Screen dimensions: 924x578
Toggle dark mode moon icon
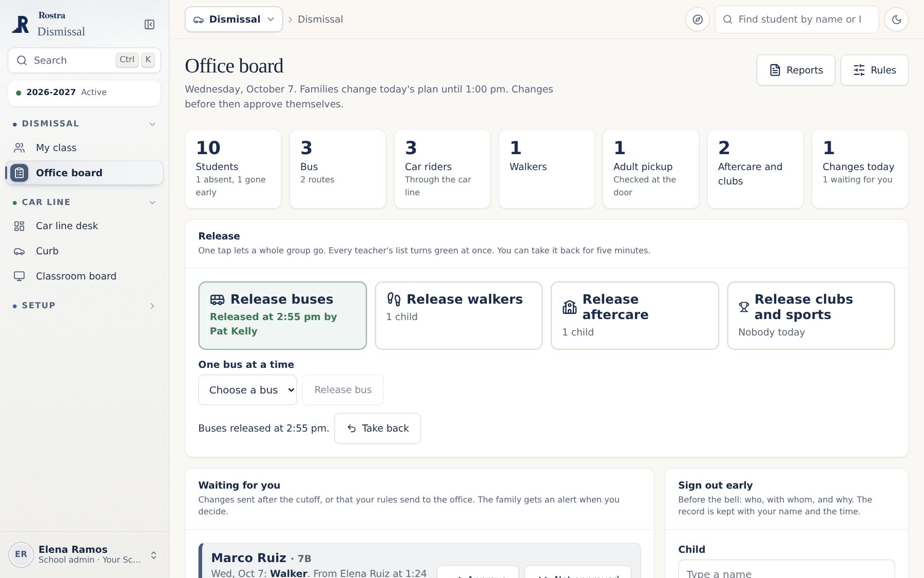(x=896, y=20)
